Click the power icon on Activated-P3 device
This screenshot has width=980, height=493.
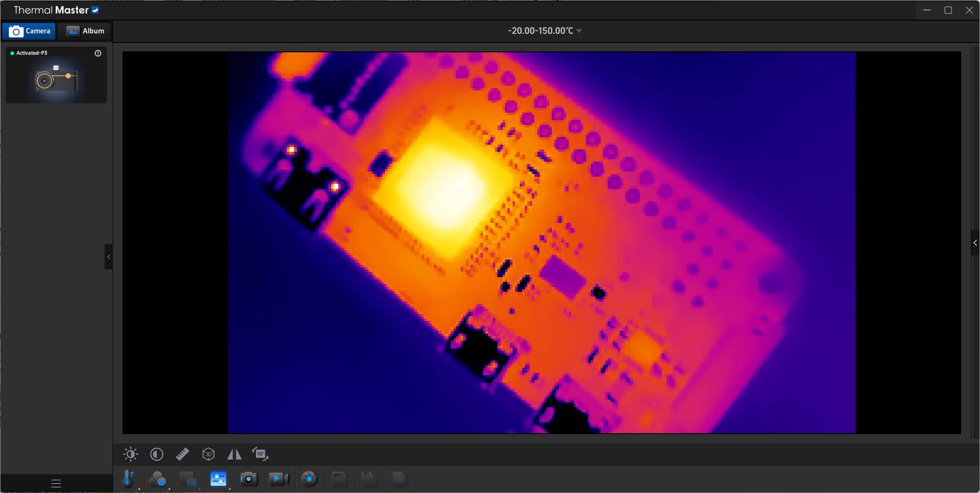tap(98, 53)
